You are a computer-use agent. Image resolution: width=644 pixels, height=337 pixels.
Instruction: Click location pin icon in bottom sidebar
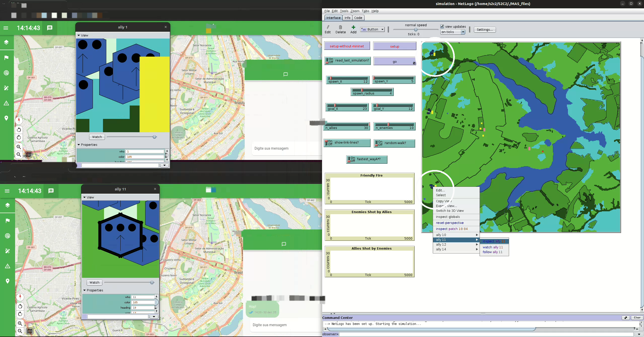click(x=7, y=281)
